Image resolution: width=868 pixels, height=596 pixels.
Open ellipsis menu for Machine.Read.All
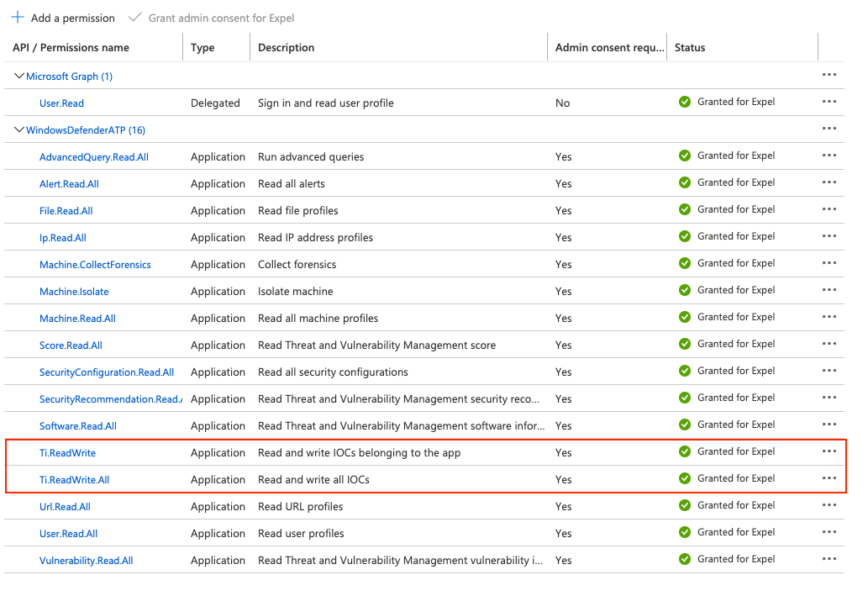829,317
